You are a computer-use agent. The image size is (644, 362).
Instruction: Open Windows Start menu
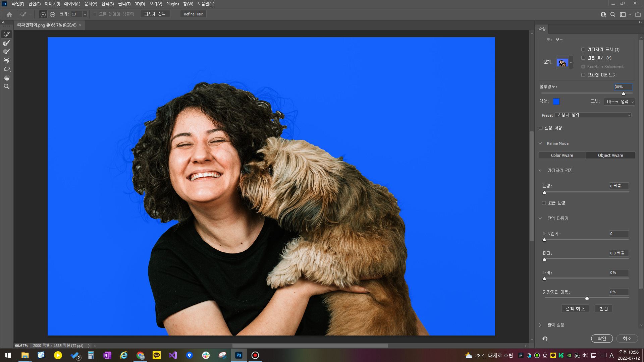click(x=8, y=355)
